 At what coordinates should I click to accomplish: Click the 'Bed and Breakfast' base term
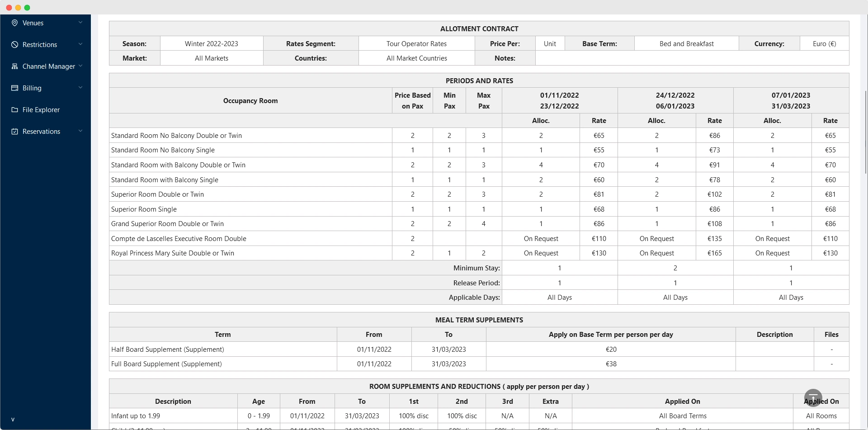(687, 44)
